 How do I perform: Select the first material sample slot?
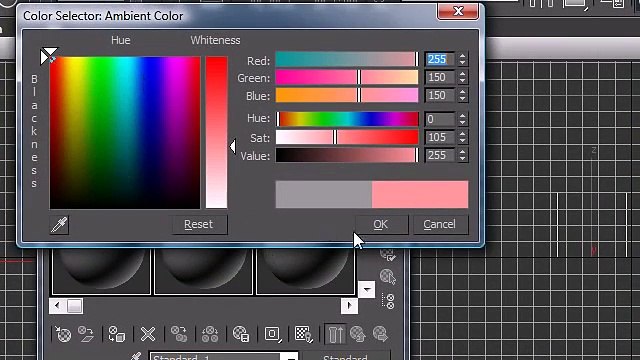(101, 270)
